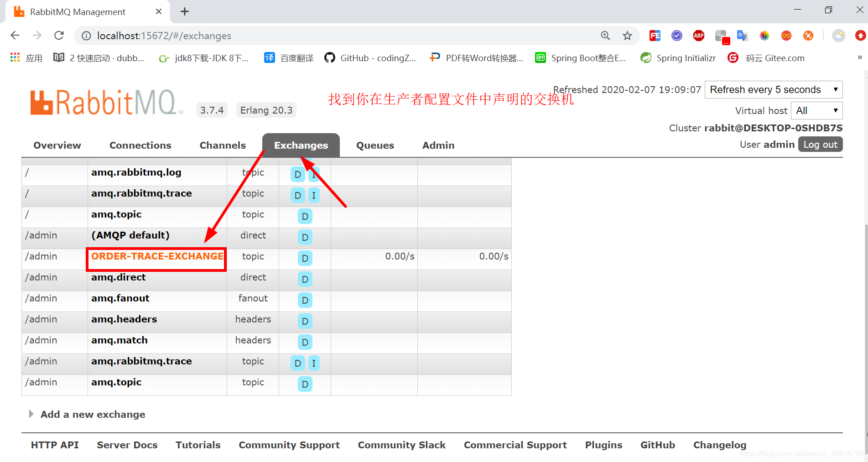Click the D badge for ORDER-TRACE-EXCHANGE

(x=305, y=258)
